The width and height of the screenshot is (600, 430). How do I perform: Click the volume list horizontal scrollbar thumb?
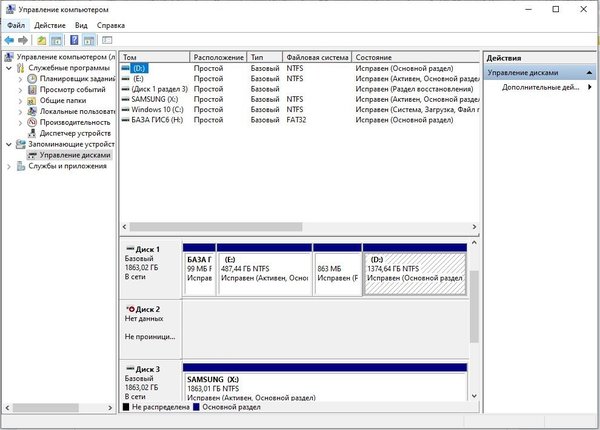click(216, 227)
